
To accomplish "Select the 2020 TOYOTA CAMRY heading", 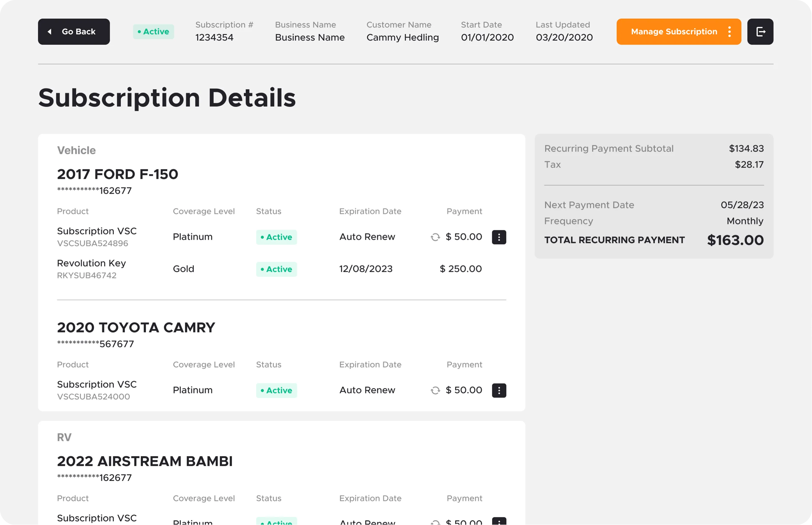I will (x=136, y=327).
